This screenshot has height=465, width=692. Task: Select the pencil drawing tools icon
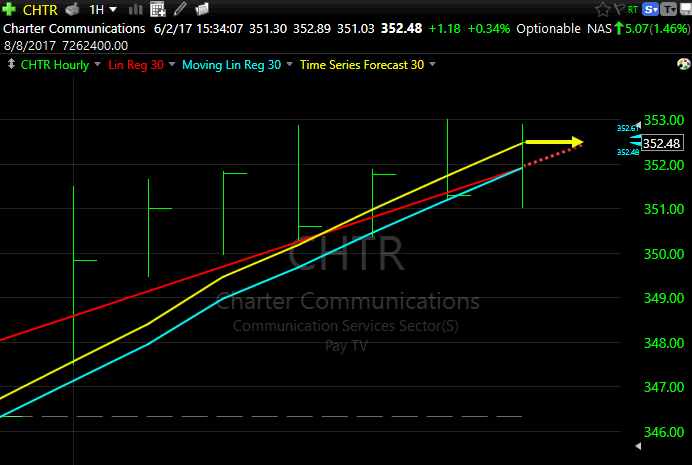pyautogui.click(x=180, y=9)
